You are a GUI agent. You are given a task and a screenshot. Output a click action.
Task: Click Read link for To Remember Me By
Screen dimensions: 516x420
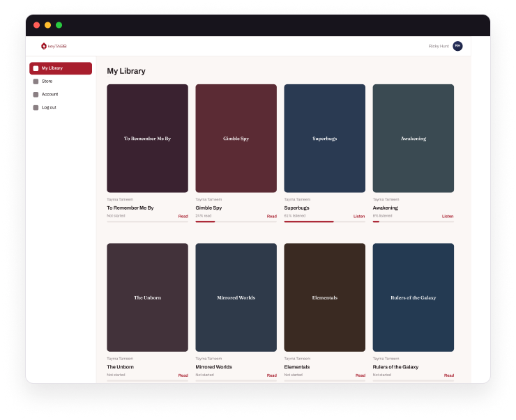tap(183, 216)
